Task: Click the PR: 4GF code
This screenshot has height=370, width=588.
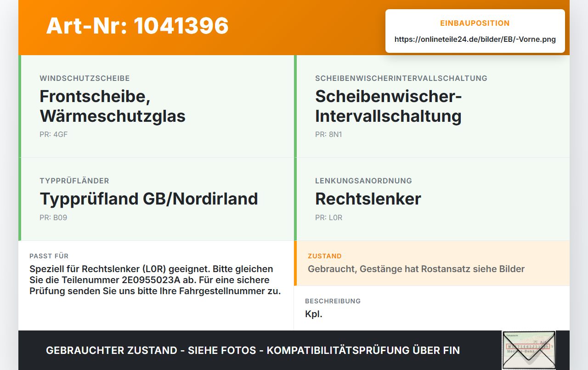Action: 54,135
